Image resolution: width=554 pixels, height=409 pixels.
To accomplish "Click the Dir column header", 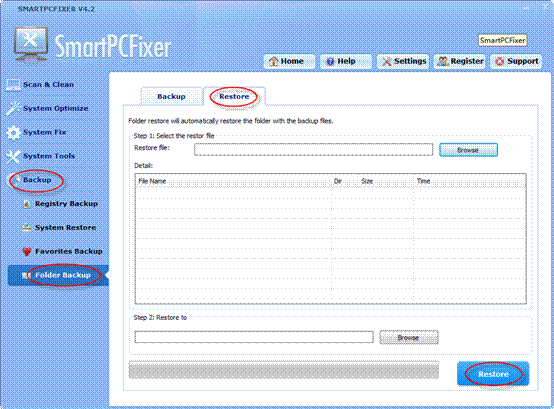I will [344, 181].
